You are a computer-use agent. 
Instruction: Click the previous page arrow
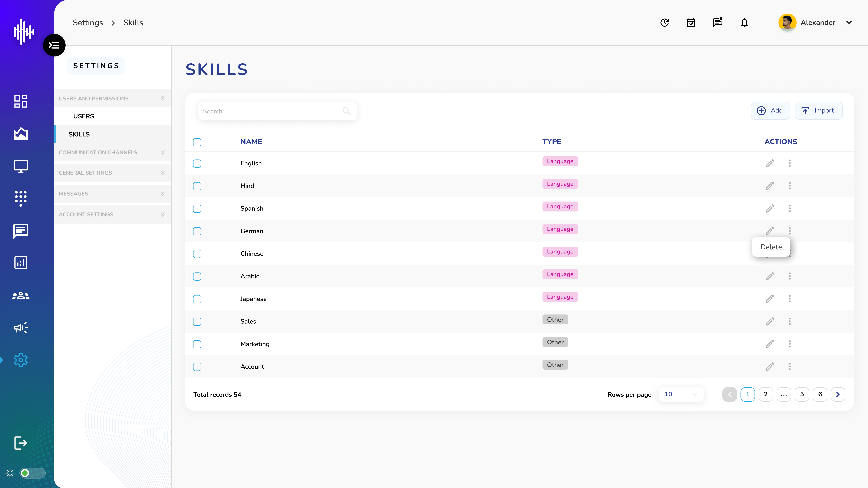730,394
